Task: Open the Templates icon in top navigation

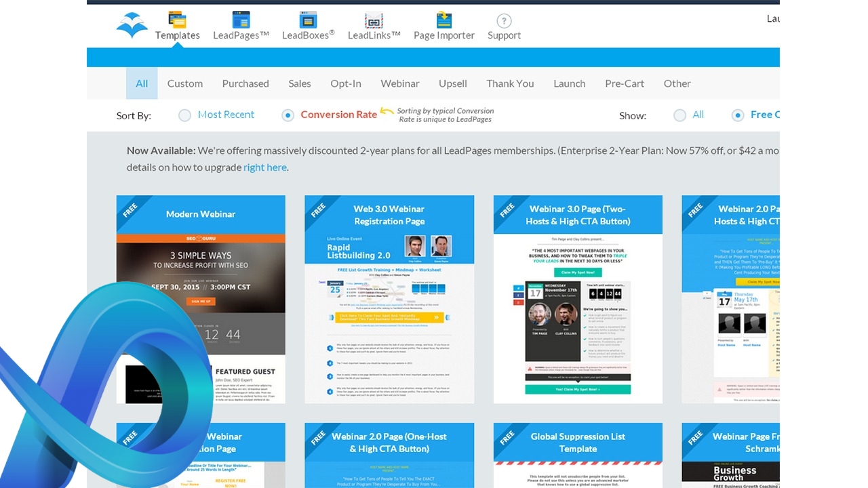Action: (x=178, y=20)
